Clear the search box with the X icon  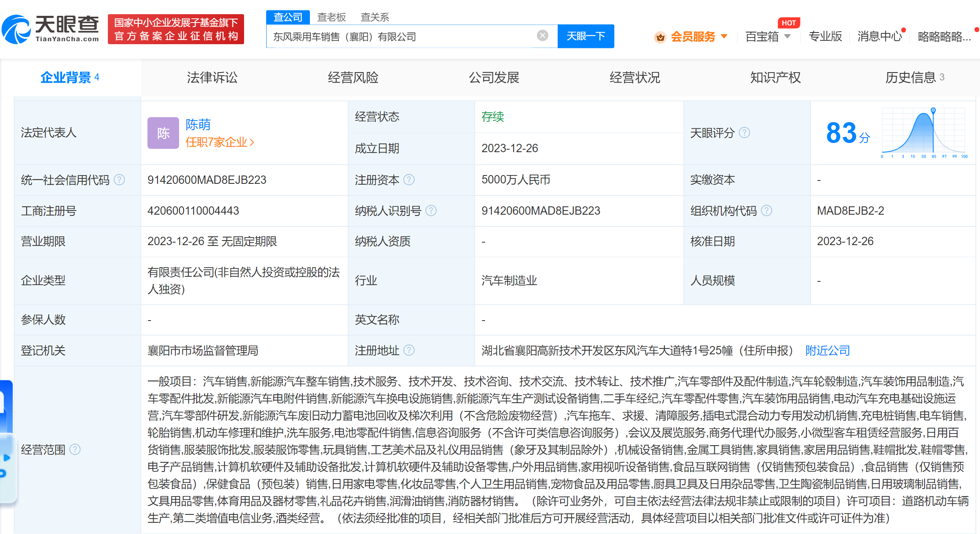click(x=542, y=36)
